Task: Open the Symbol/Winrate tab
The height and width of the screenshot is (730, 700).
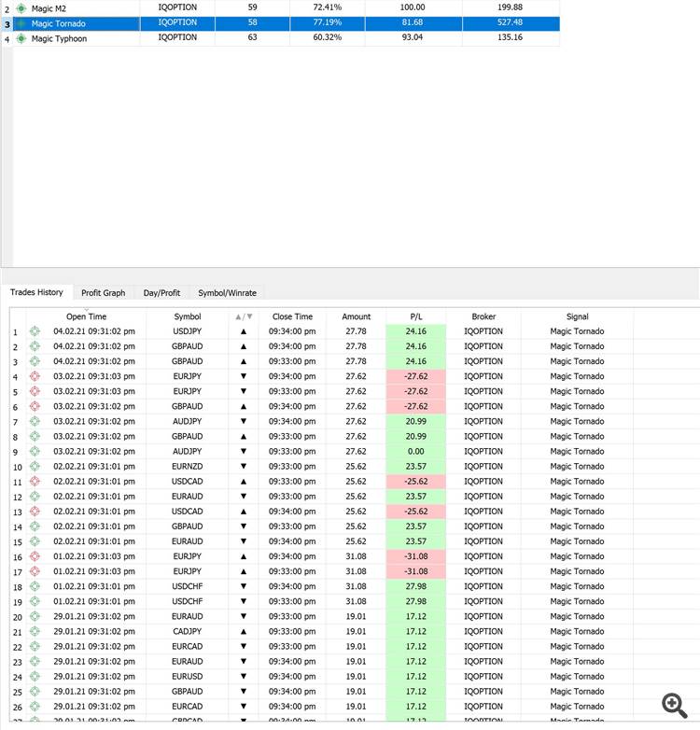Action: [x=227, y=293]
